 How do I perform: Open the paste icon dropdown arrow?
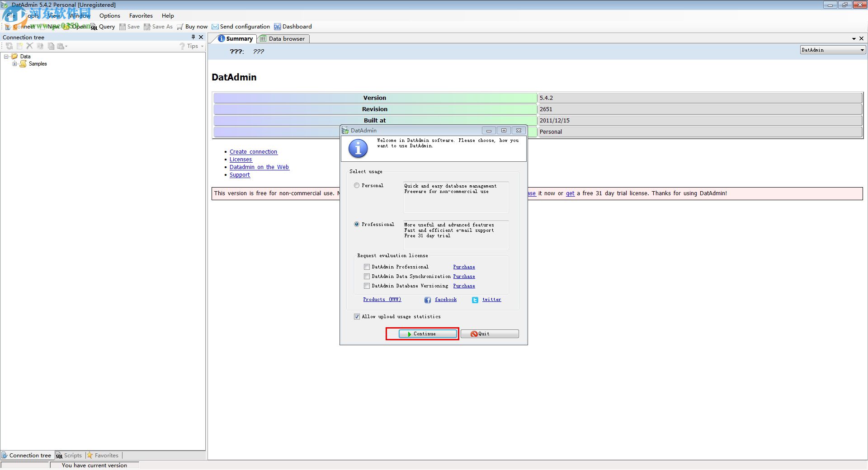[66, 46]
